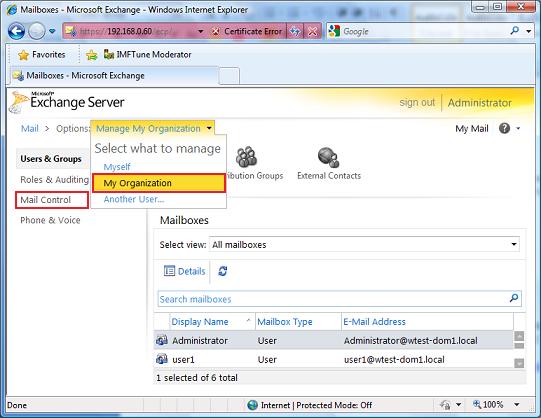The width and height of the screenshot is (541, 418).
Task: Choose My Organization in the manage menu
Action: pos(159,183)
